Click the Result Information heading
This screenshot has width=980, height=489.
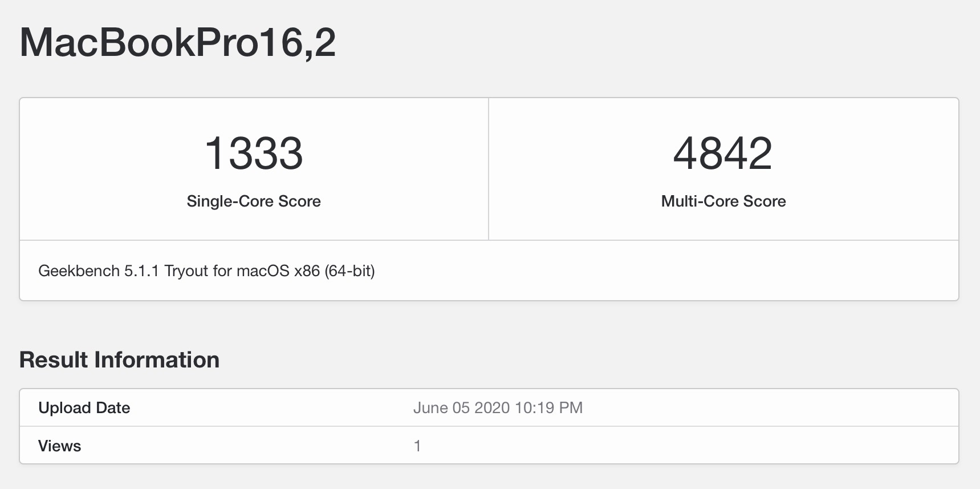(119, 360)
